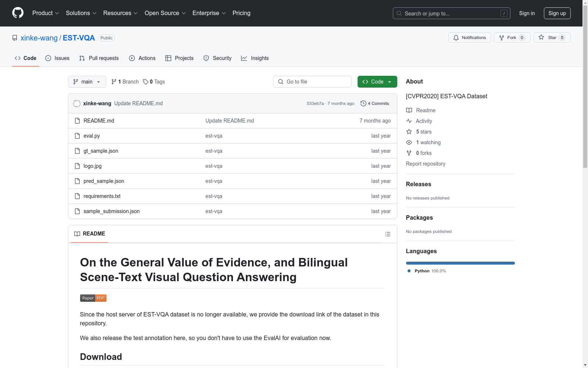Click the README.md file icon

coord(77,121)
